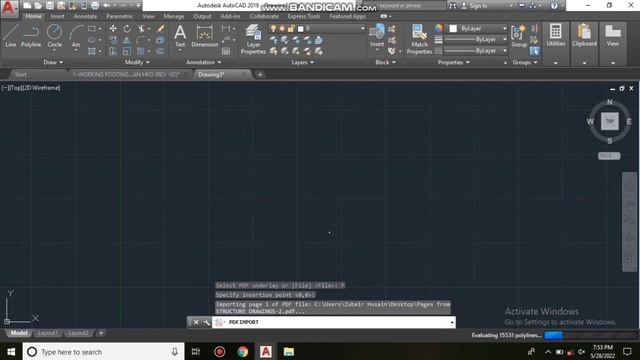Close the command line with X
Image resolution: width=640 pixels, height=360 pixels.
[x=196, y=322]
